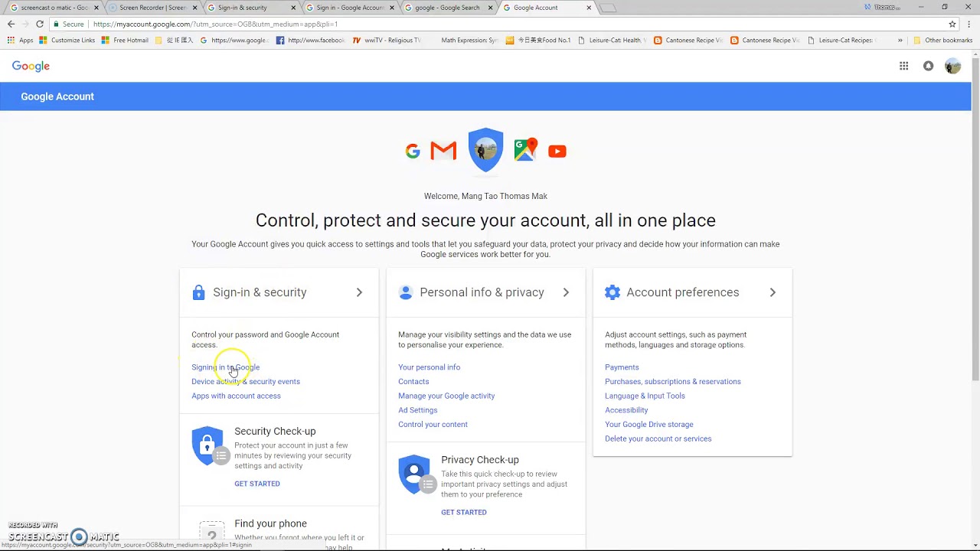Image resolution: width=980 pixels, height=551 pixels.
Task: Open the Ad Settings link
Action: [x=417, y=410]
